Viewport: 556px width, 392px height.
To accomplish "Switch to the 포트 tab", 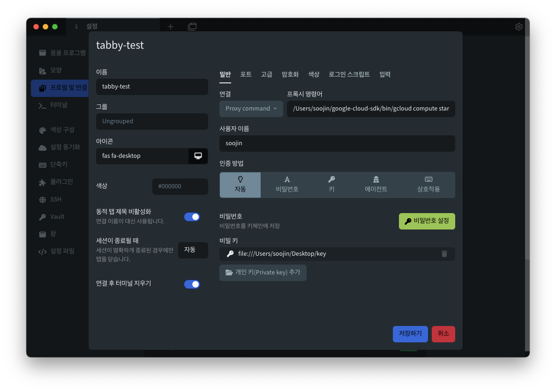I will click(x=246, y=74).
